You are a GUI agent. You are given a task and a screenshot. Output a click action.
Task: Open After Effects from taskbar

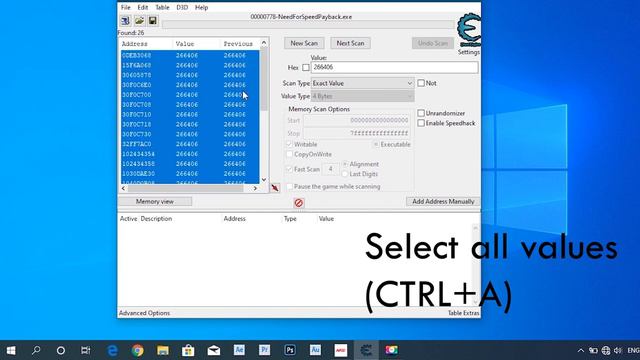(x=239, y=350)
